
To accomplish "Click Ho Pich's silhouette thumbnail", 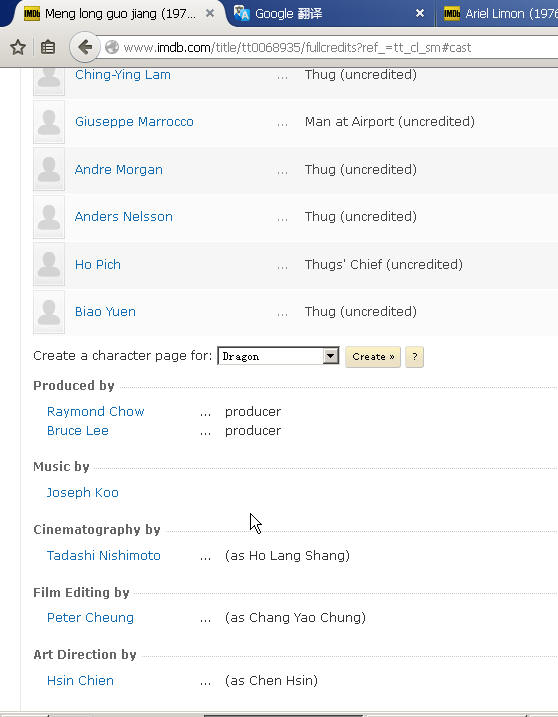I will click(49, 265).
